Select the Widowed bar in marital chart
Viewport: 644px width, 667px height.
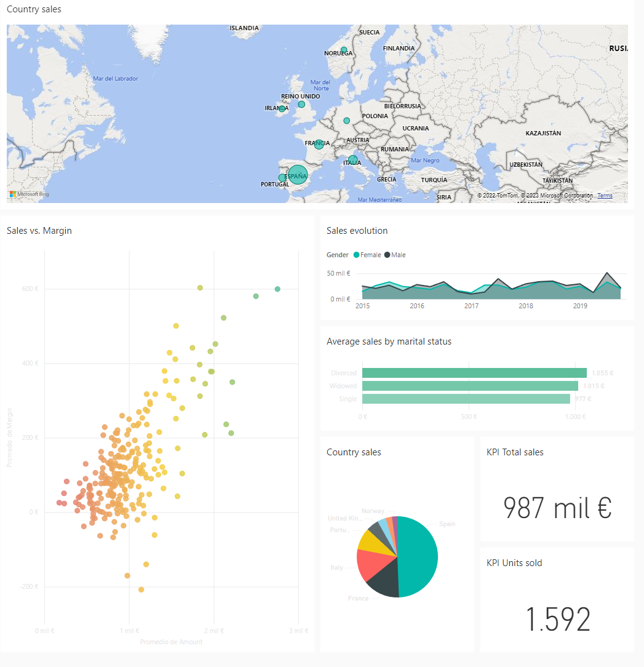[470, 386]
